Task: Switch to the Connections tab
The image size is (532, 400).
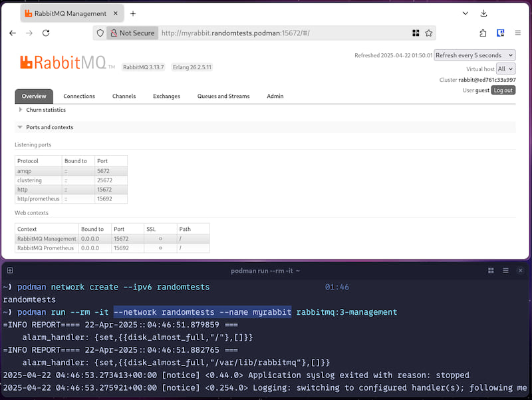Action: pyautogui.click(x=79, y=96)
